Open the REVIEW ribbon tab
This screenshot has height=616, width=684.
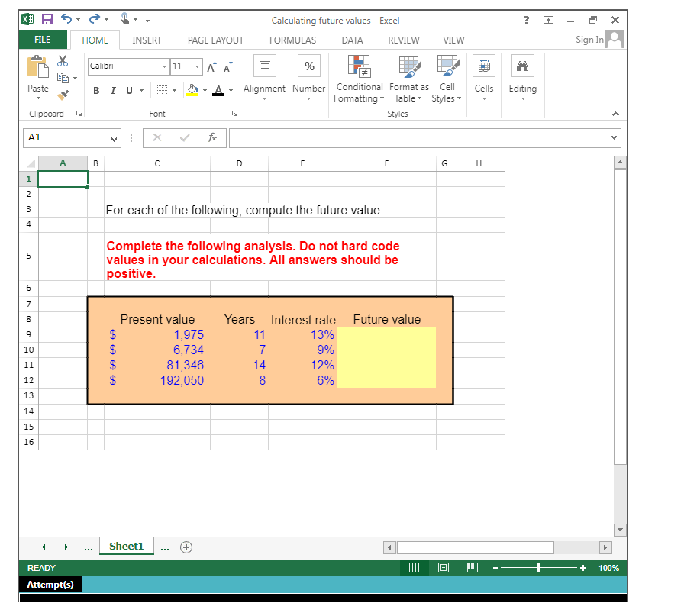[x=403, y=40]
